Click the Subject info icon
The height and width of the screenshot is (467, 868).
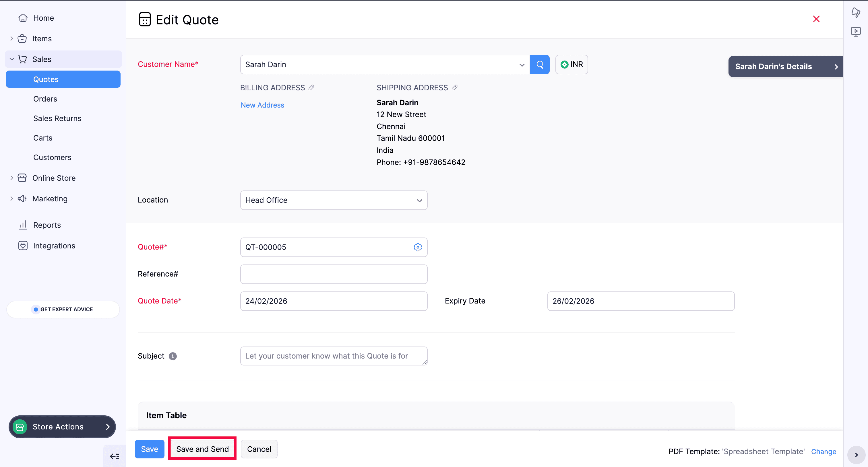(173, 356)
